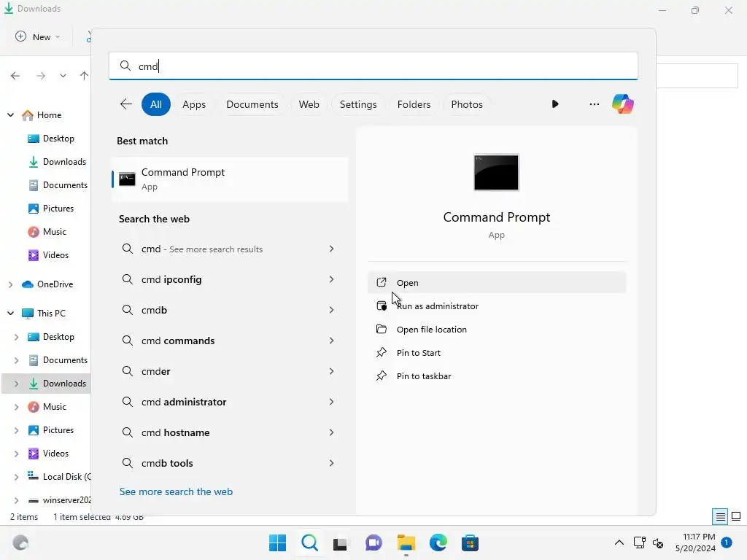
Task: Click See more search the web link
Action: (176, 491)
